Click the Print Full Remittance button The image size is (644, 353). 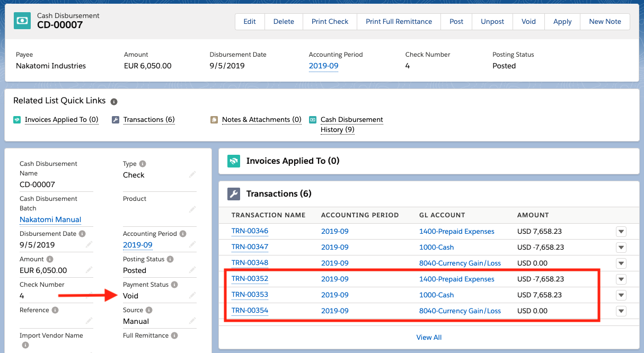(399, 22)
